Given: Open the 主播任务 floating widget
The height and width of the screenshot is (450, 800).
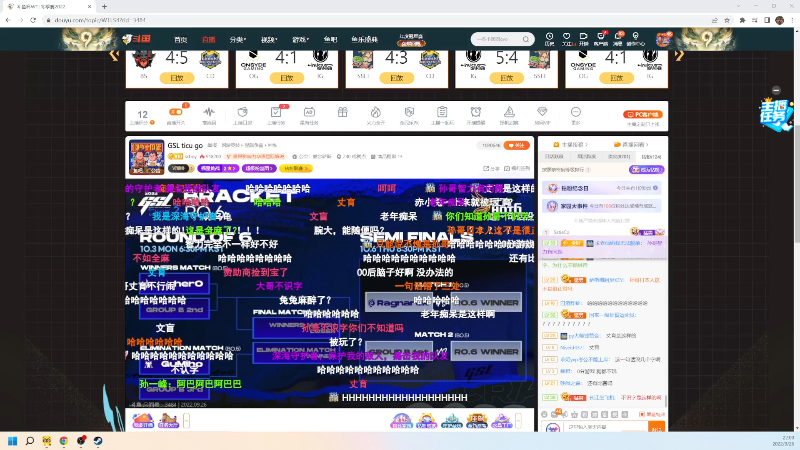Looking at the screenshot, I should pyautogui.click(x=776, y=114).
